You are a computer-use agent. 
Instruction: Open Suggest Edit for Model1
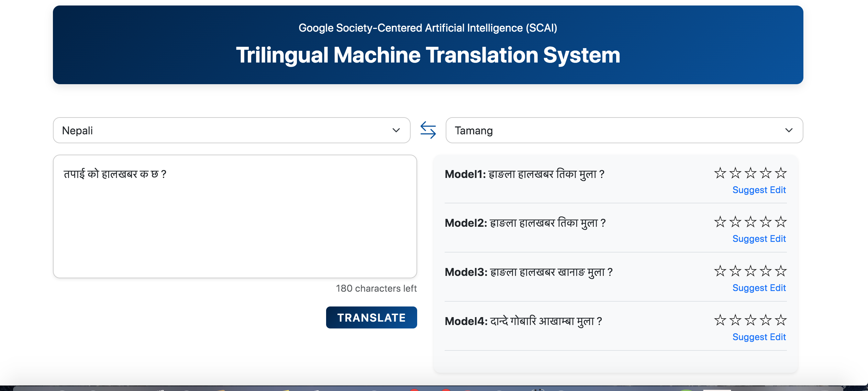click(759, 190)
